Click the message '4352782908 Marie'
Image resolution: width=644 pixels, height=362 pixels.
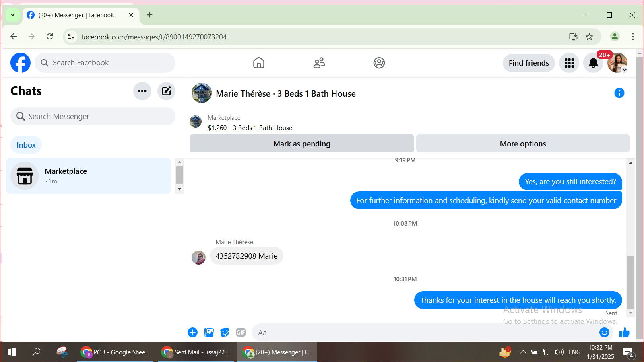246,256
